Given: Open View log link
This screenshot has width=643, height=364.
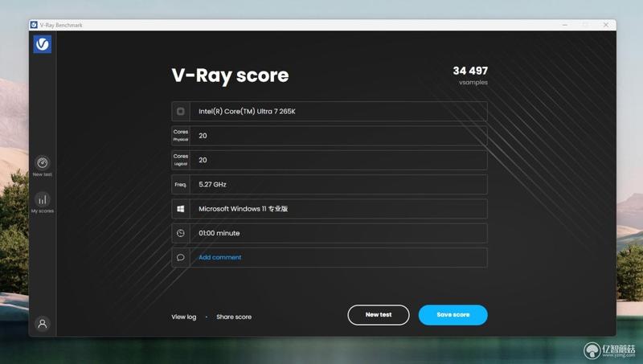Looking at the screenshot, I should pos(184,317).
